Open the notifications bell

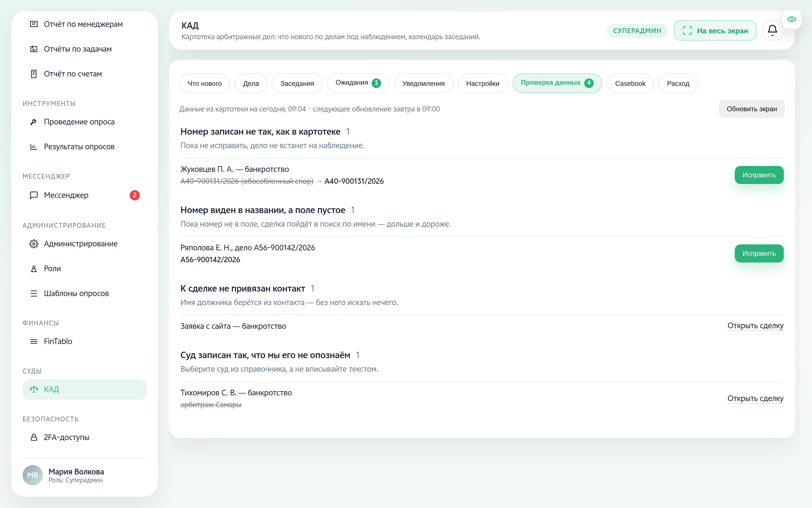[773, 30]
